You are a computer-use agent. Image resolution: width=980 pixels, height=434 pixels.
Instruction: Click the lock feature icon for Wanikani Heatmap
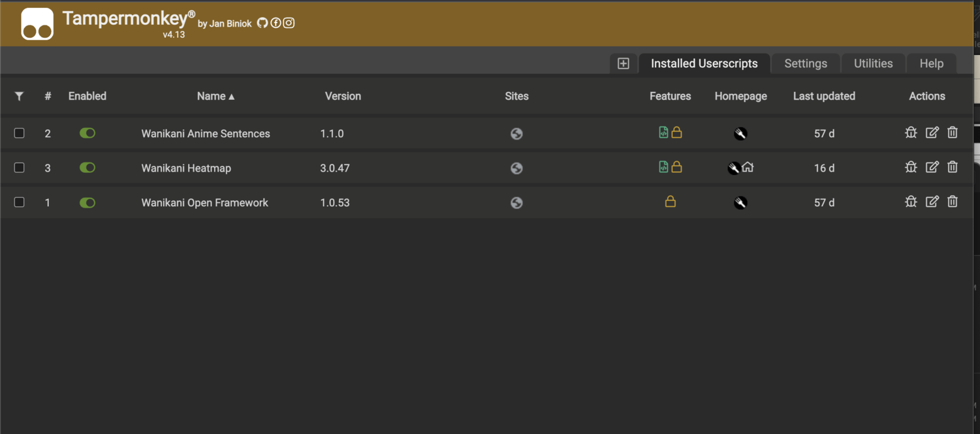[677, 167]
